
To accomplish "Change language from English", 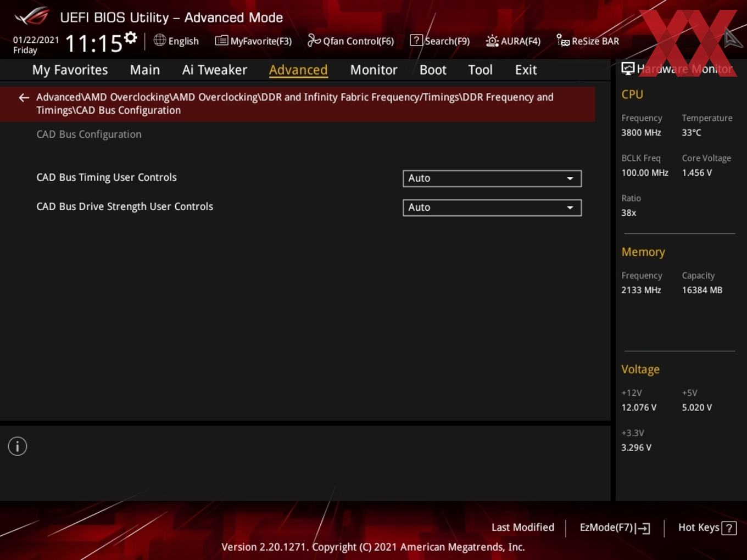I will [183, 41].
